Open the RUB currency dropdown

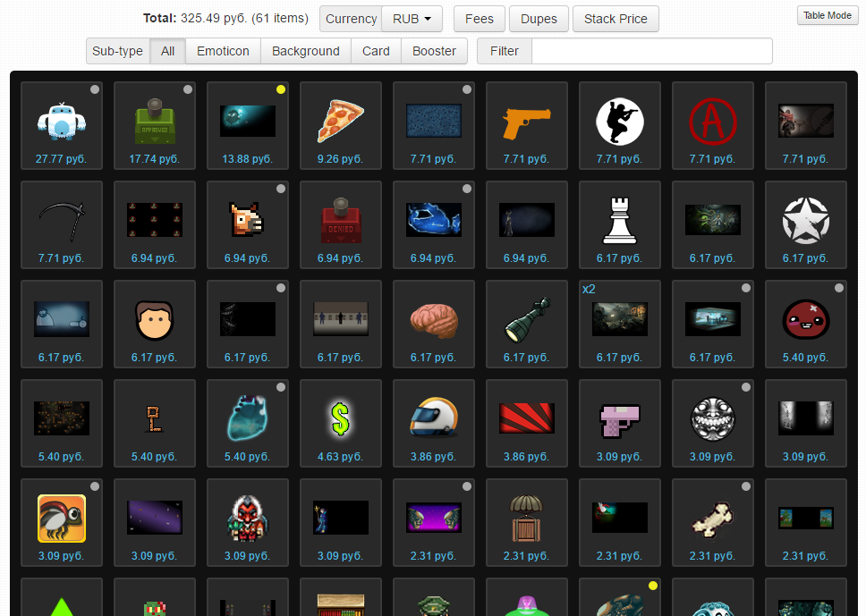click(412, 19)
